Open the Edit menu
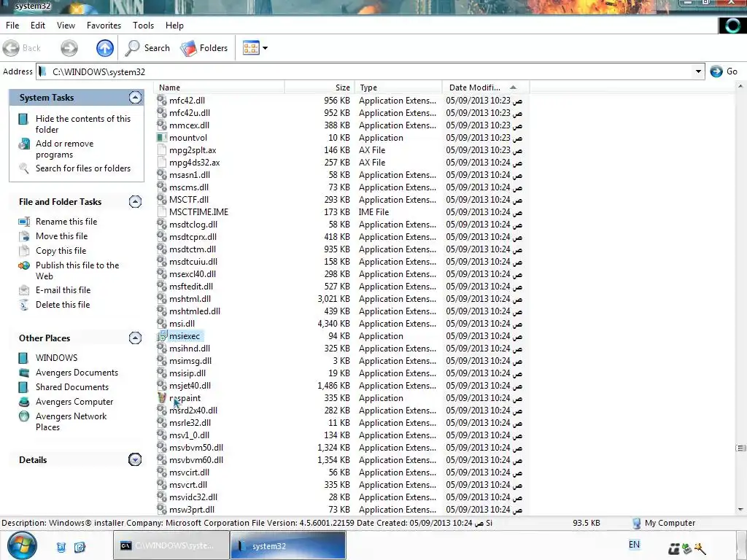Screen dimensions: 747x560 [38, 26]
